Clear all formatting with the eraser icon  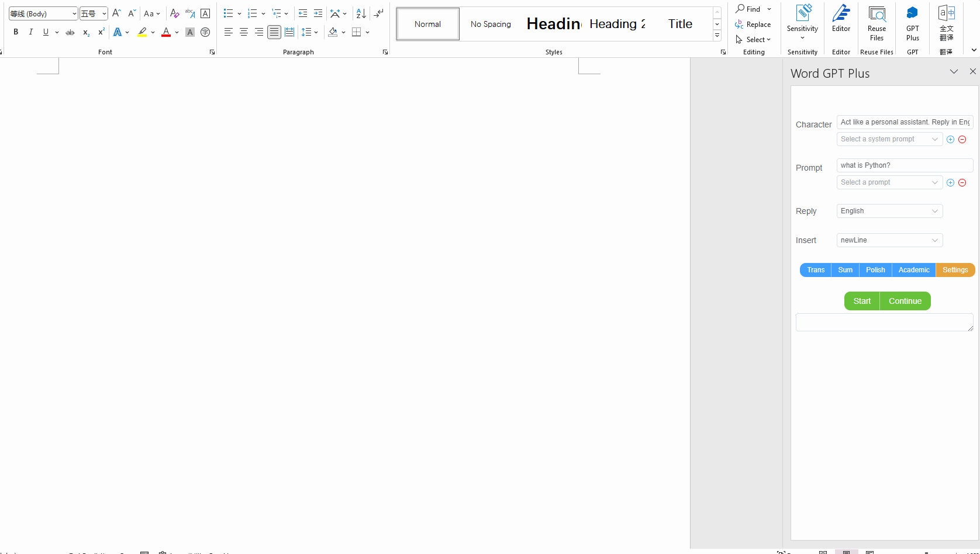coord(174,13)
